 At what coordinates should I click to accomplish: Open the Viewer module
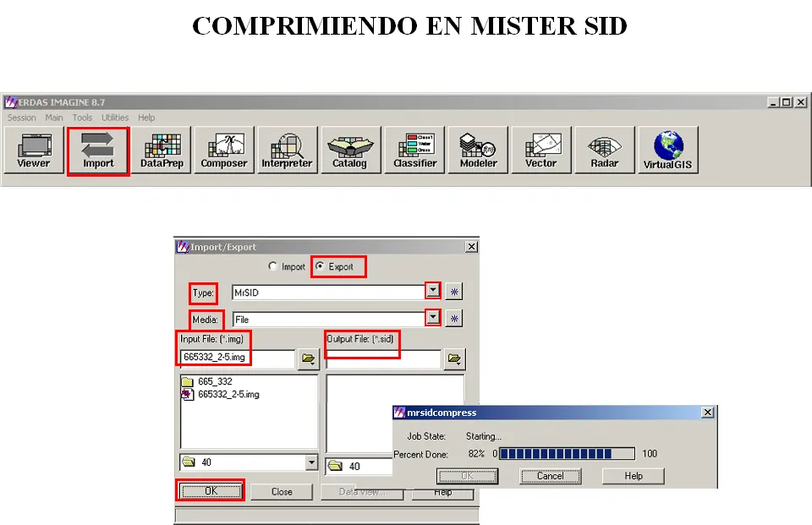tap(34, 150)
